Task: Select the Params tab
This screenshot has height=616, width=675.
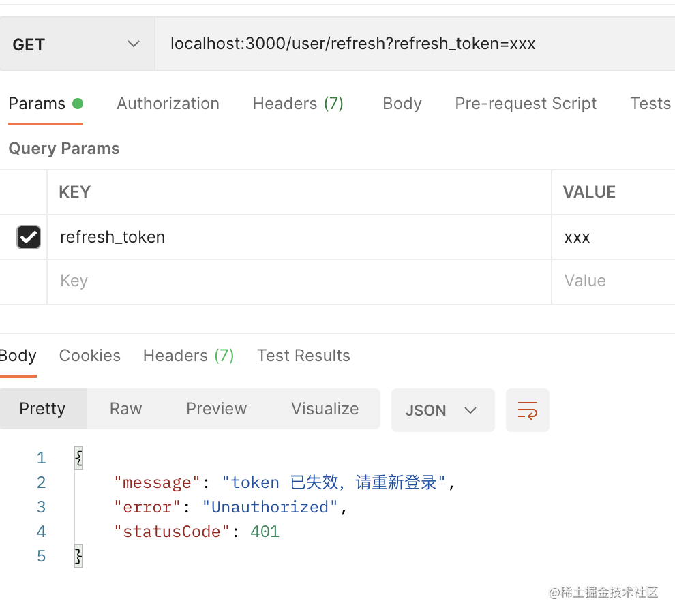Action: [x=37, y=104]
